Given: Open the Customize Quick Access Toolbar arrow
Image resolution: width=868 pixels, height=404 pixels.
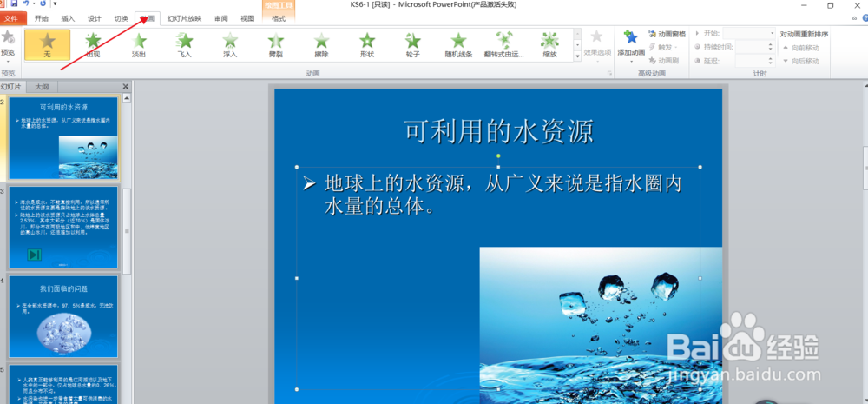Looking at the screenshot, I should point(55,3).
